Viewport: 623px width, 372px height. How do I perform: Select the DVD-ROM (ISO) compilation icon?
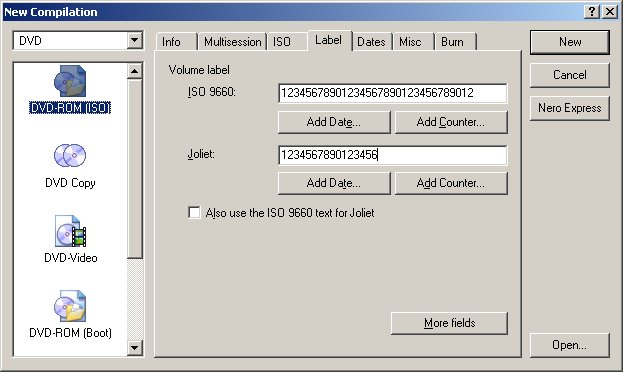(70, 81)
